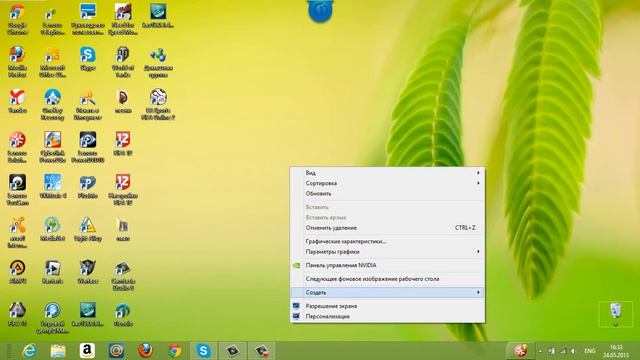Select the AIMP desktop shortcut
640x360 pixels.
click(x=17, y=272)
